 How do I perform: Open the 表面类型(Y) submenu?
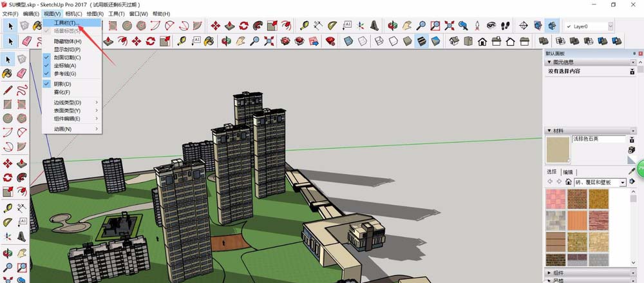[72, 111]
